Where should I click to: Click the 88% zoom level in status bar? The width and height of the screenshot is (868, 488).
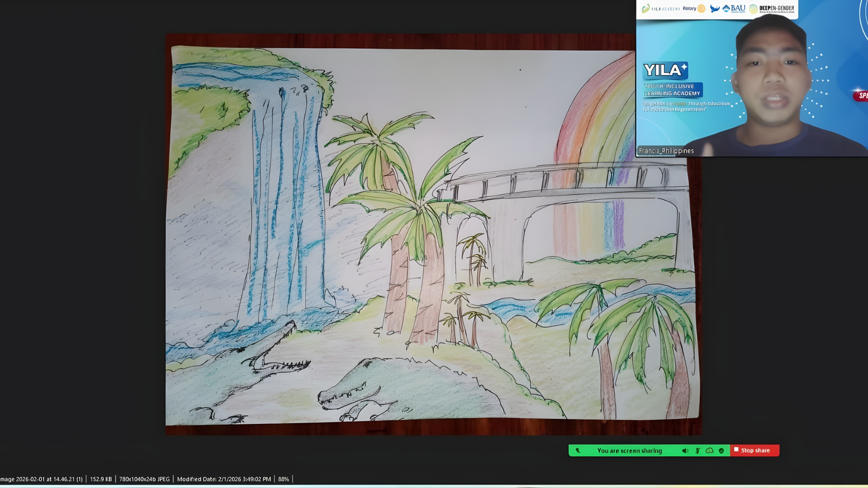(x=283, y=479)
